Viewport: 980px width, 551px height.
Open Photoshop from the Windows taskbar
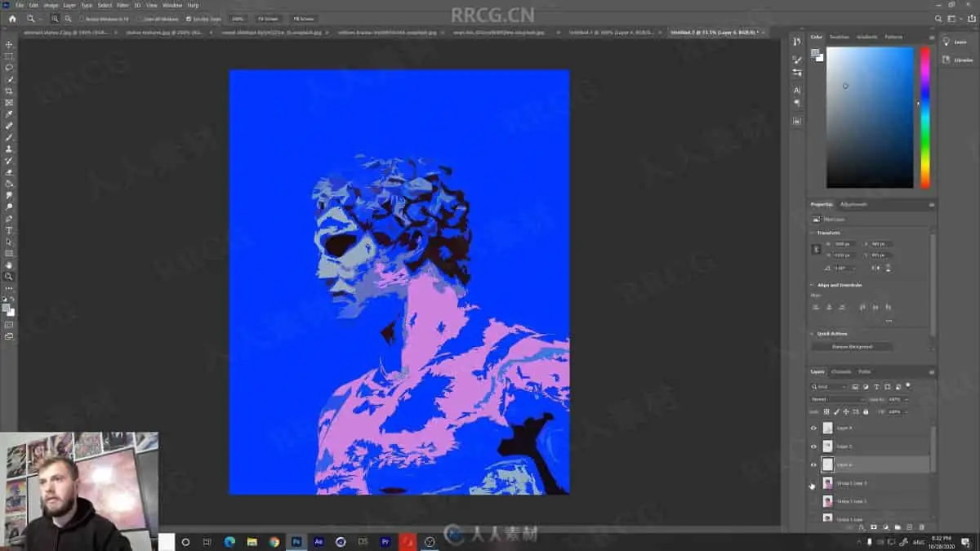click(296, 541)
